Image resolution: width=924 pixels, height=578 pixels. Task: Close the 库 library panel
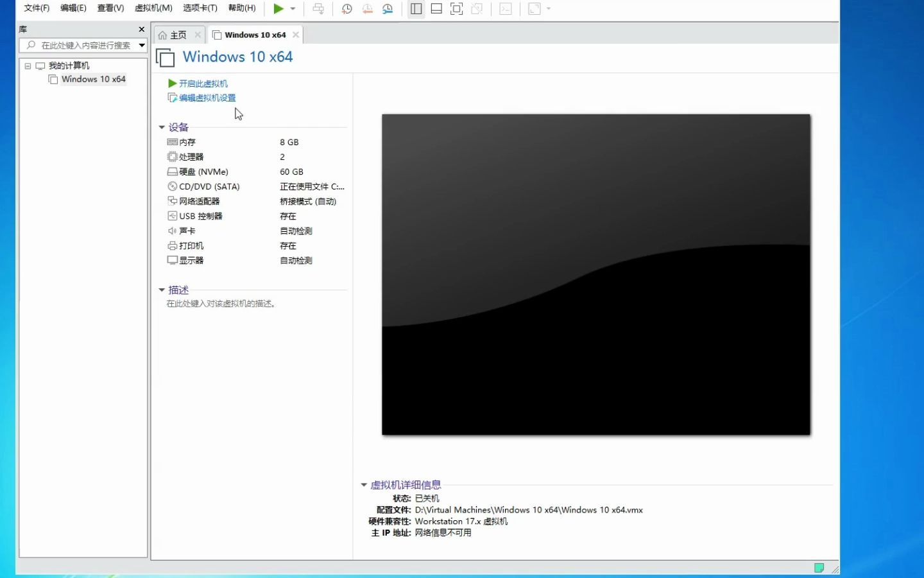pos(142,30)
